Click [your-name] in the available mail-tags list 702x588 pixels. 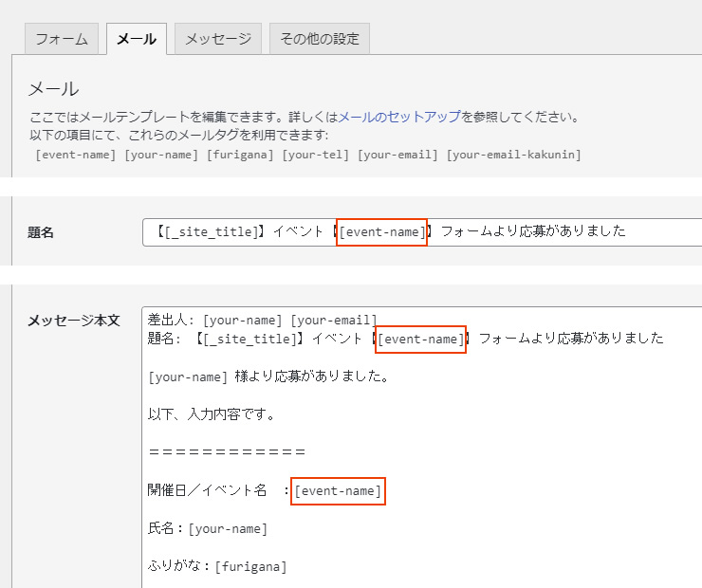point(161,155)
